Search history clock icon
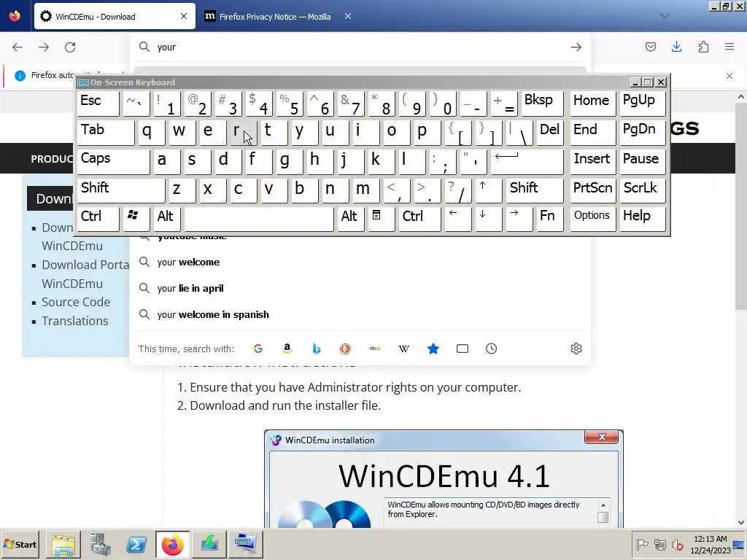Screen dimensions: 747x560 pos(491,349)
